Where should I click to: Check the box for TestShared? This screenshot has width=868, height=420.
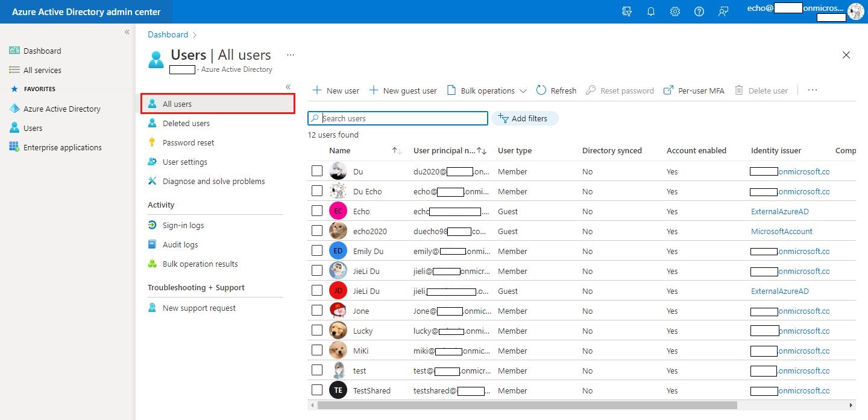point(317,390)
